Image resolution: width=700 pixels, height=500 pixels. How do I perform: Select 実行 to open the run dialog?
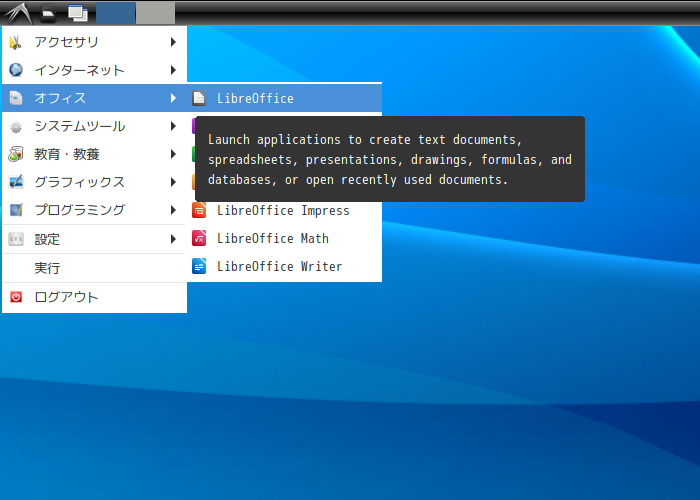click(94, 268)
